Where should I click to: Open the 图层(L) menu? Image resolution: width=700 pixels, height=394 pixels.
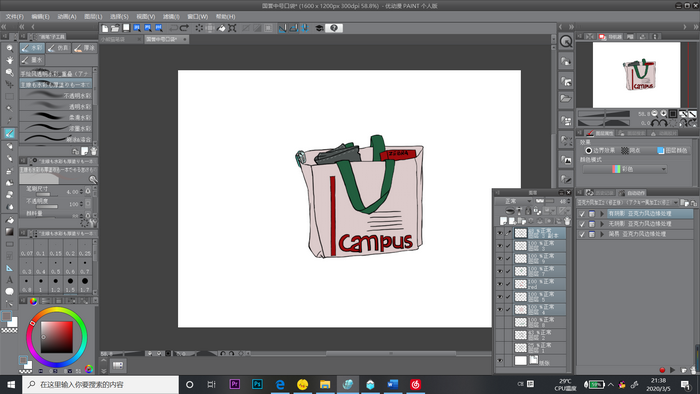[x=93, y=17]
